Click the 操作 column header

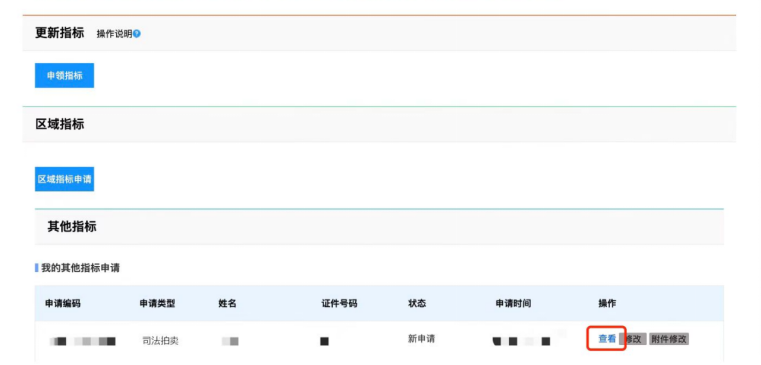[607, 304]
